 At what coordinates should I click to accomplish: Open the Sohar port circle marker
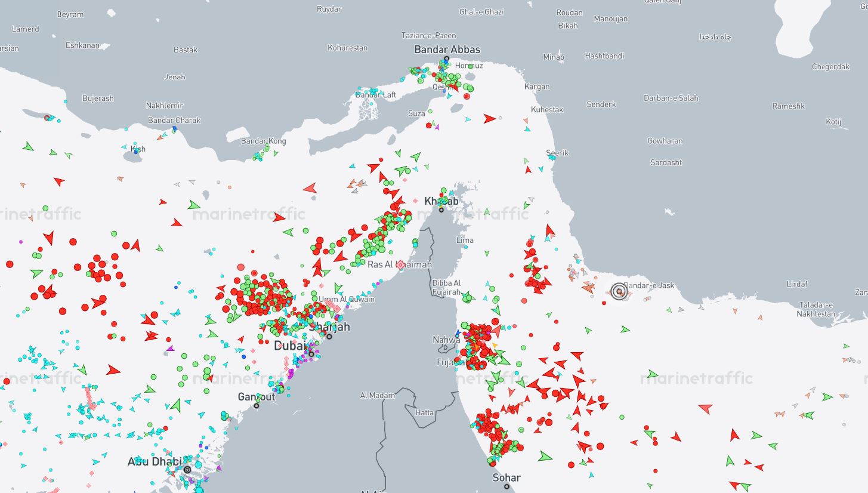506,486
